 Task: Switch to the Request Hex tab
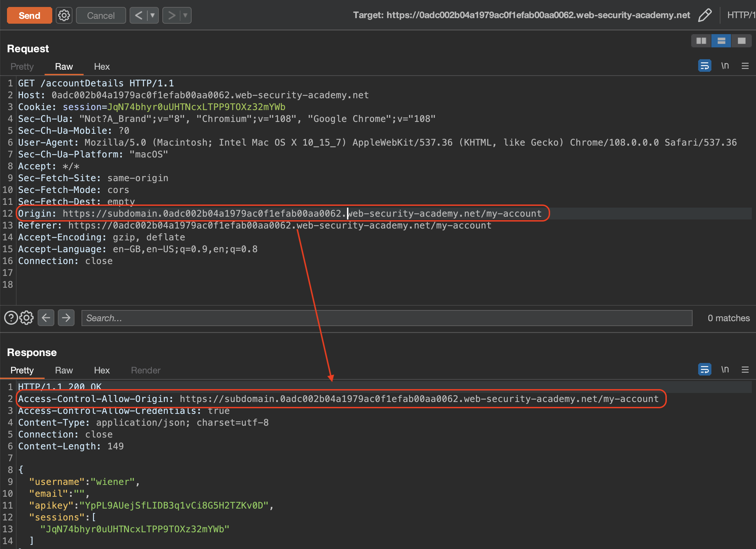pos(102,67)
